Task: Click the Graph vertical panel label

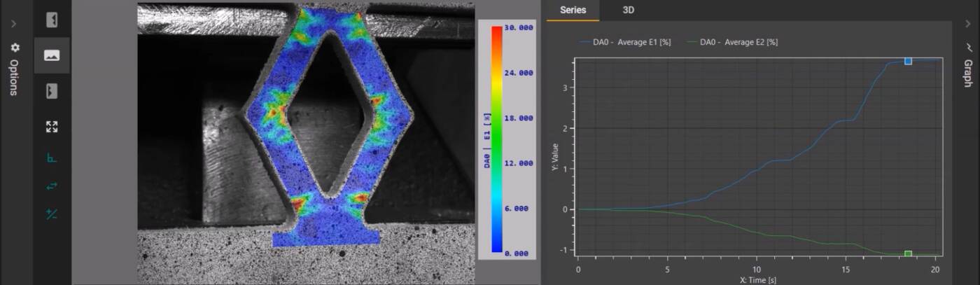Action: 969,73
